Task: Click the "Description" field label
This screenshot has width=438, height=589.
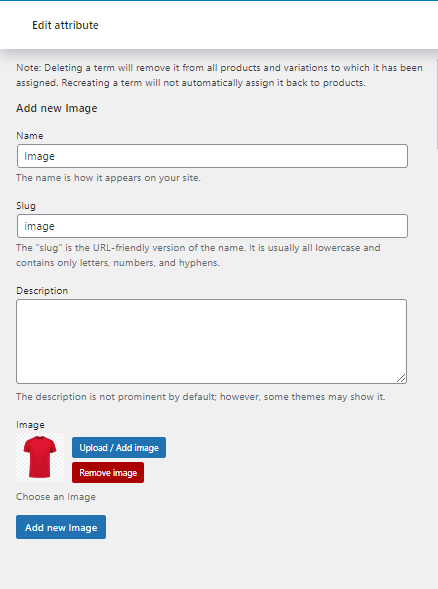Action: tap(42, 291)
